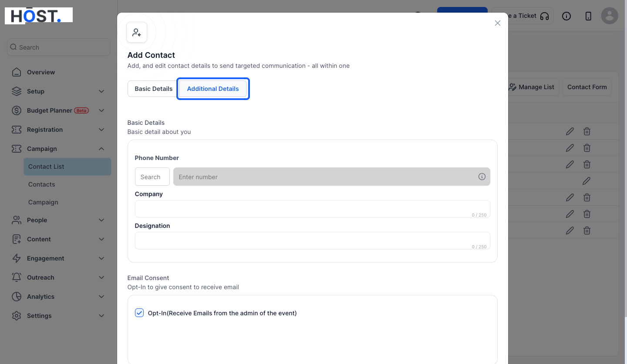Click the Setup layers icon
The image size is (627, 364).
[17, 91]
